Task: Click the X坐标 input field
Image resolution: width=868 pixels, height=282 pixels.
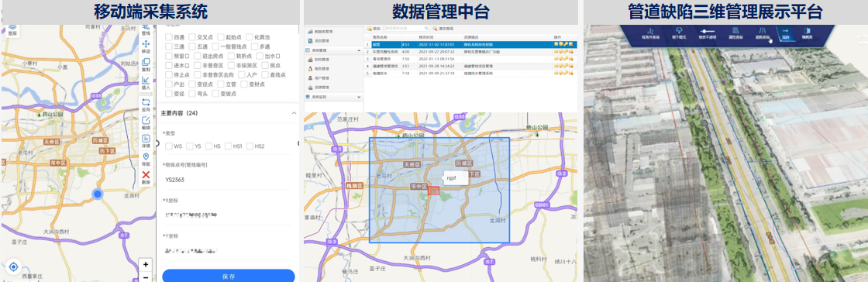Action: tap(227, 215)
